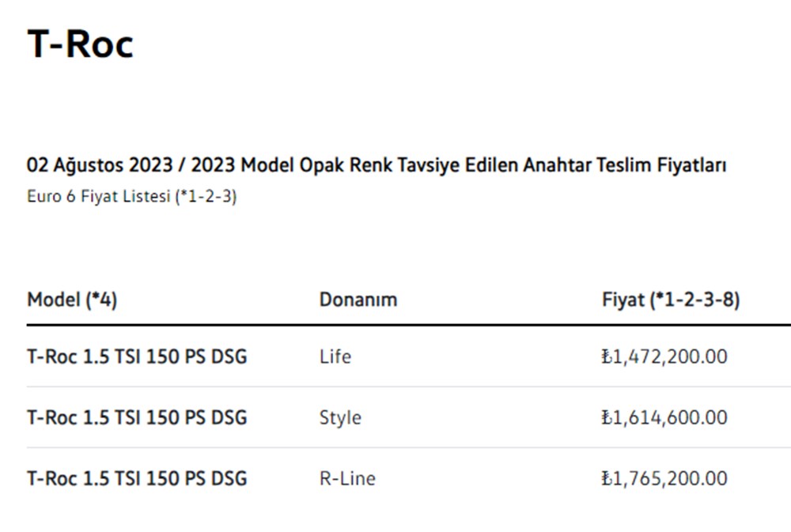Select the model name in the Life row

tap(137, 357)
